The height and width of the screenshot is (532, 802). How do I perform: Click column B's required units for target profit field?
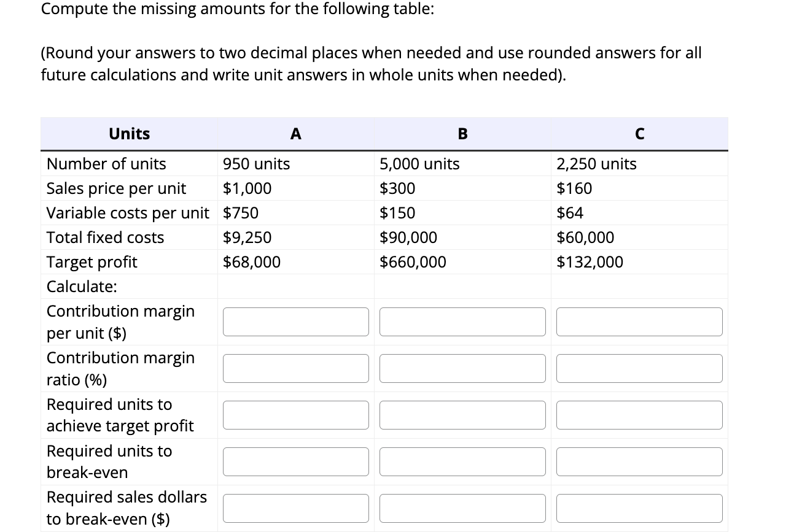(x=462, y=415)
